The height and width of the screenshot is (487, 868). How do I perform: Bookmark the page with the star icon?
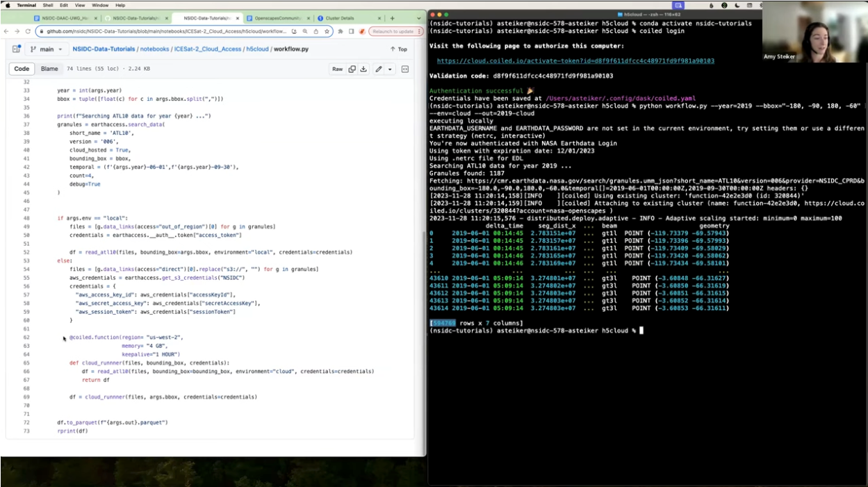coord(327,31)
